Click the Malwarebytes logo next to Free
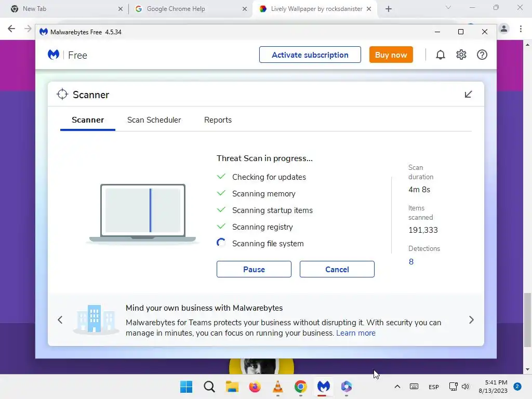 (54, 55)
